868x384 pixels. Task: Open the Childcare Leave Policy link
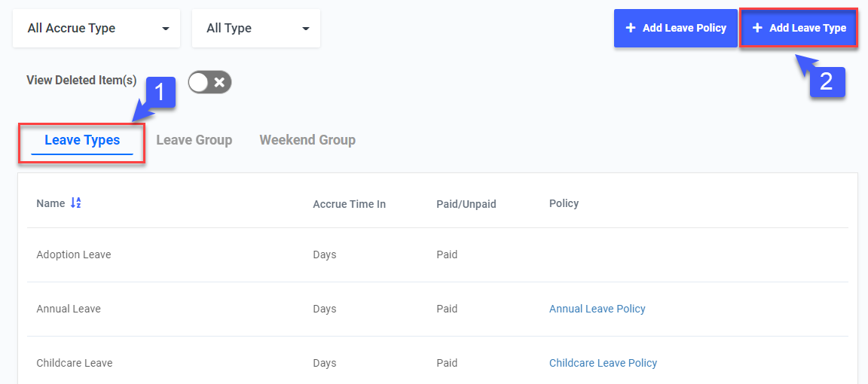603,363
